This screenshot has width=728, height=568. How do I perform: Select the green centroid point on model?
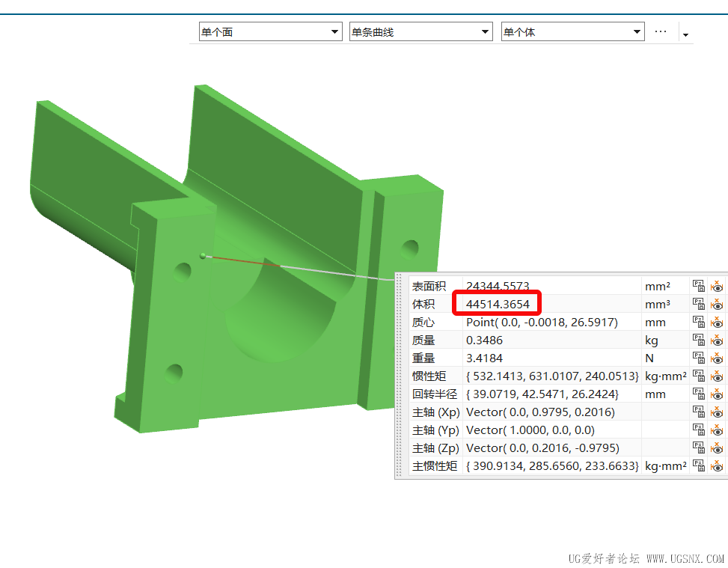point(203,255)
